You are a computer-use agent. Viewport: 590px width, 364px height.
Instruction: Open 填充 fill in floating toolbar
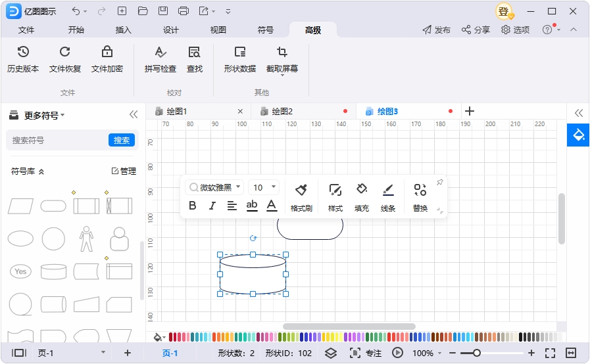coord(362,197)
